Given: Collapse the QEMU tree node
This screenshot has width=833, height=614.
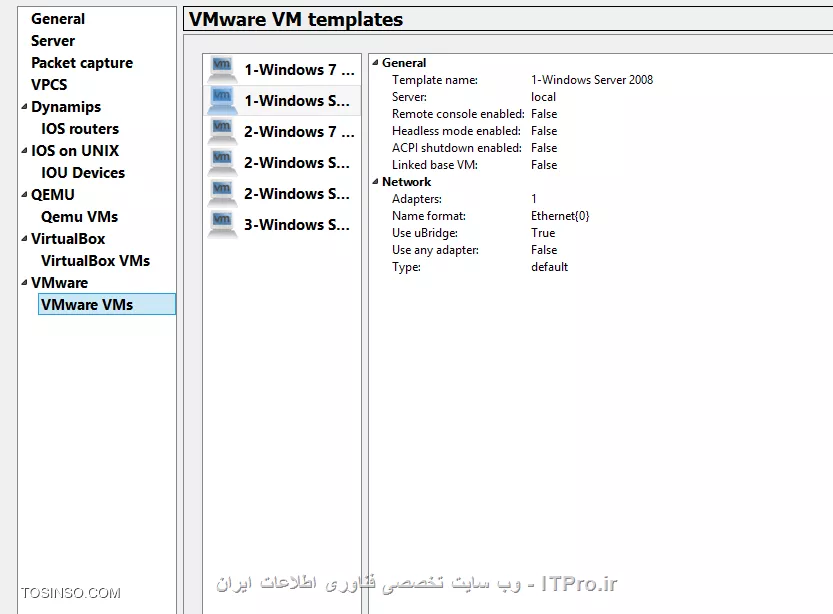Looking at the screenshot, I should tap(24, 195).
